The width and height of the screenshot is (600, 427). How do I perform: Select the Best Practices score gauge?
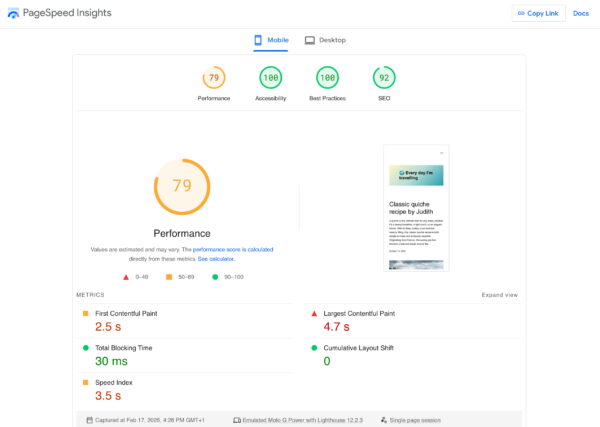tap(327, 78)
